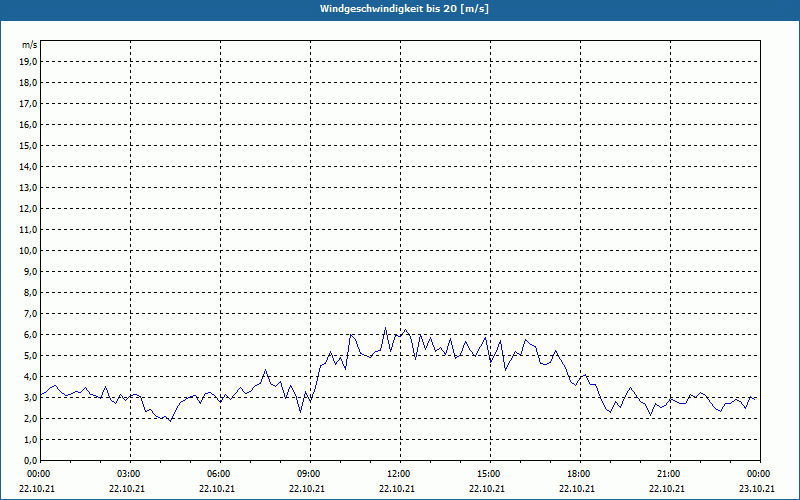Click the '03:00' time axis label
The image size is (800, 500).
pos(131,474)
